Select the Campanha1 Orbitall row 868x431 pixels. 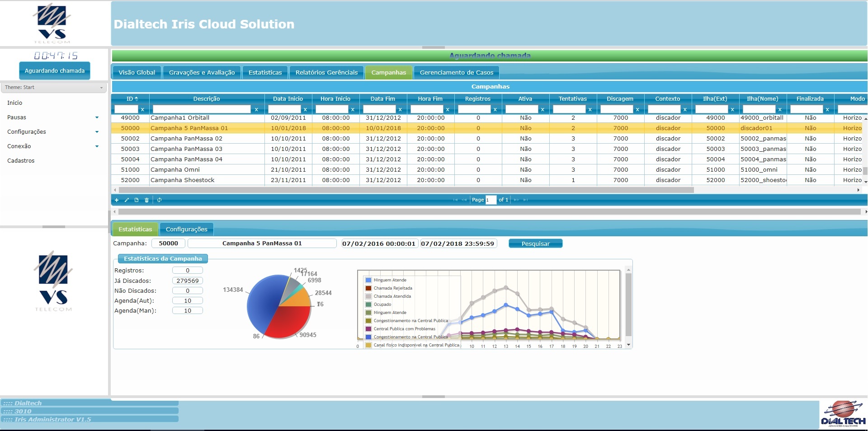tap(487, 117)
